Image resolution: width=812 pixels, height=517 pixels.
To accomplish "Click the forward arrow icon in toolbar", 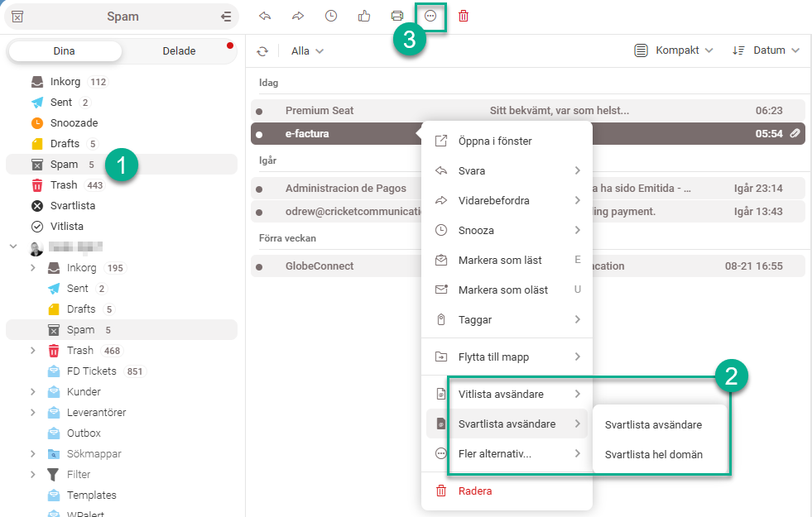I will pyautogui.click(x=298, y=16).
